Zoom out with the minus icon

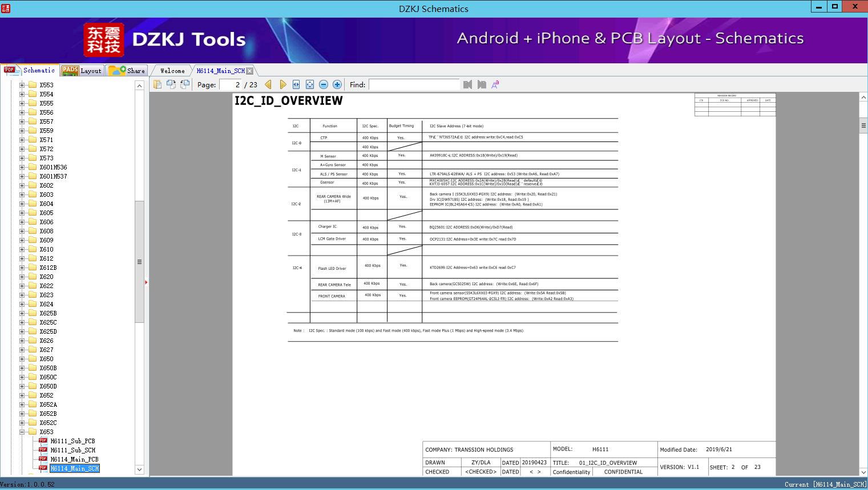pos(324,84)
